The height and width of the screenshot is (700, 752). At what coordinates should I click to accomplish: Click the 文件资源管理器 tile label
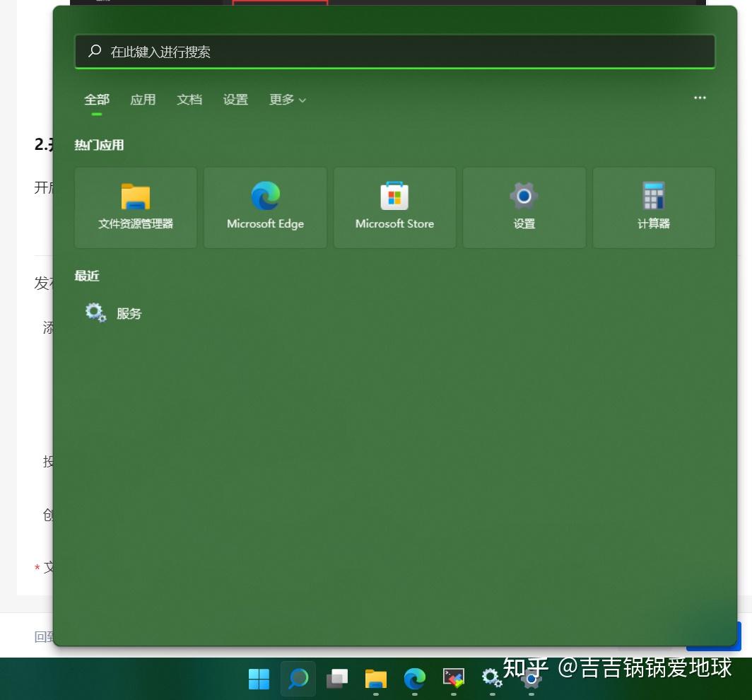point(135,223)
